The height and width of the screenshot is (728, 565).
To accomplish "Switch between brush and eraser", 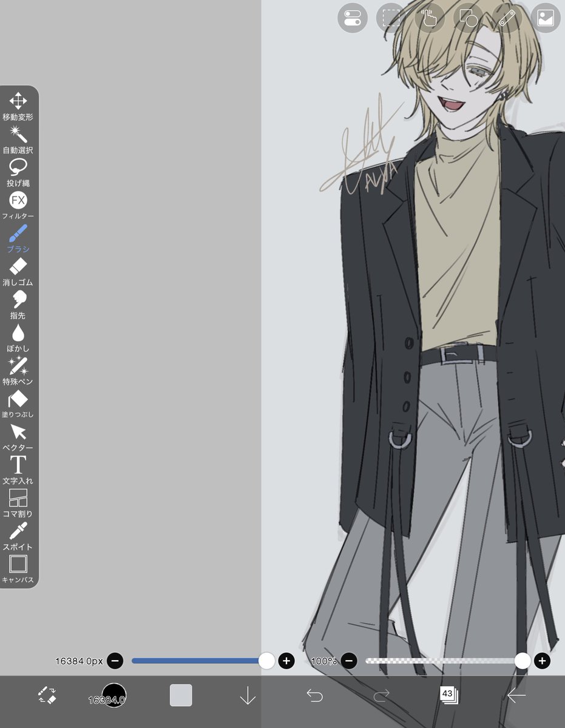I will (x=47, y=695).
